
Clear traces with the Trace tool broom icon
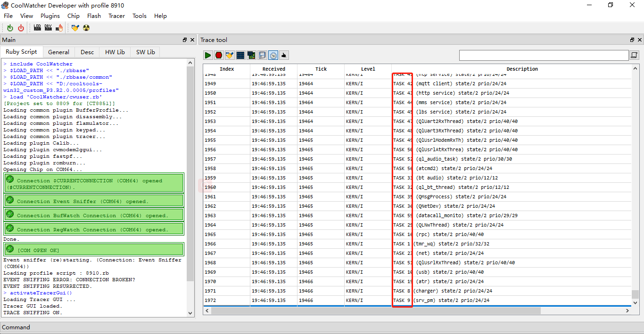pos(230,55)
